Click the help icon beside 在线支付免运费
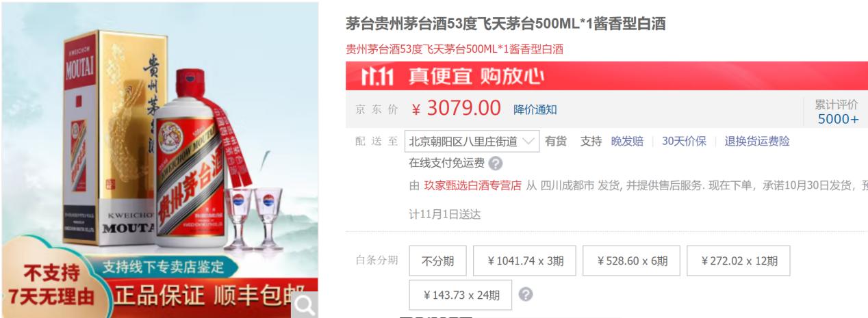Screen dimensions: 868x318 pos(496,163)
